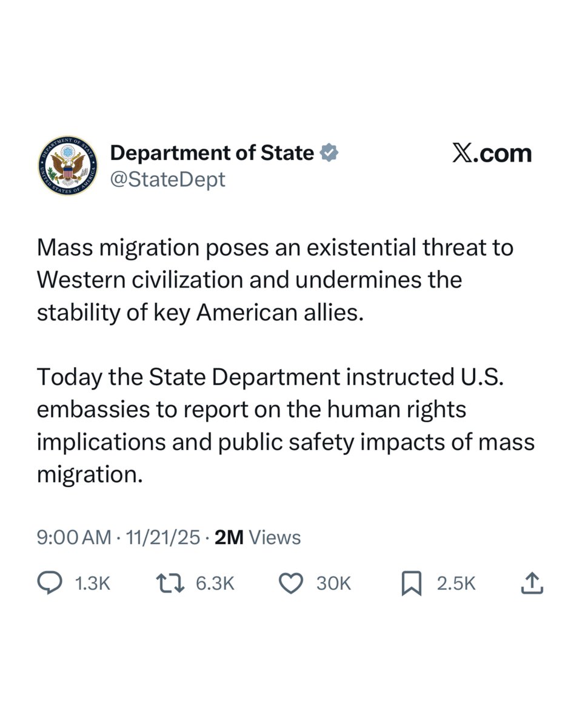Bookmark this Department of State post

coord(411,584)
